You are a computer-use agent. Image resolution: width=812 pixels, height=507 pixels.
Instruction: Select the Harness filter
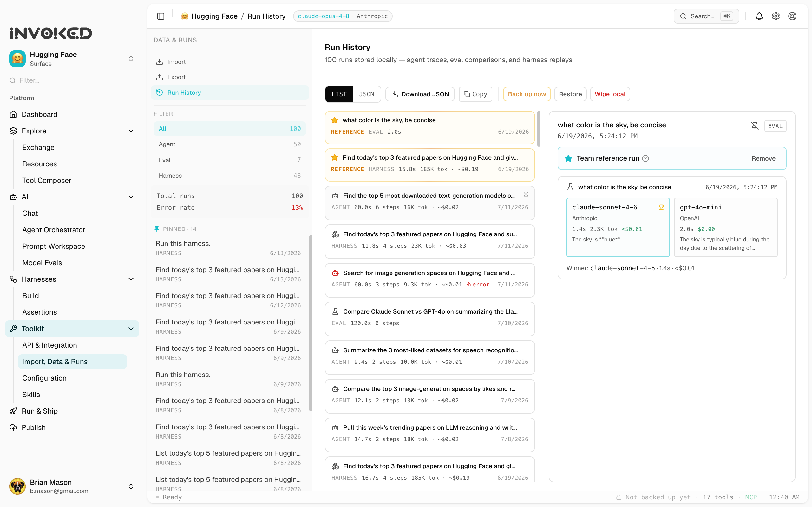230,176
